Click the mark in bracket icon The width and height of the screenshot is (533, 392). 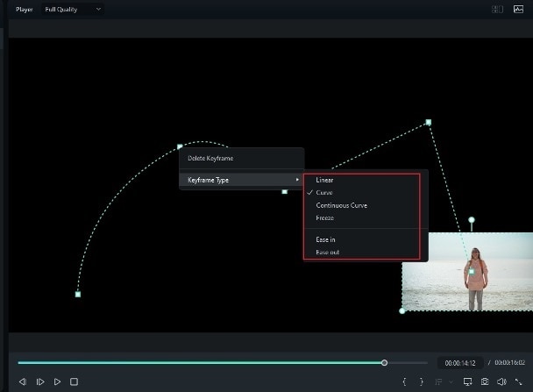point(404,381)
